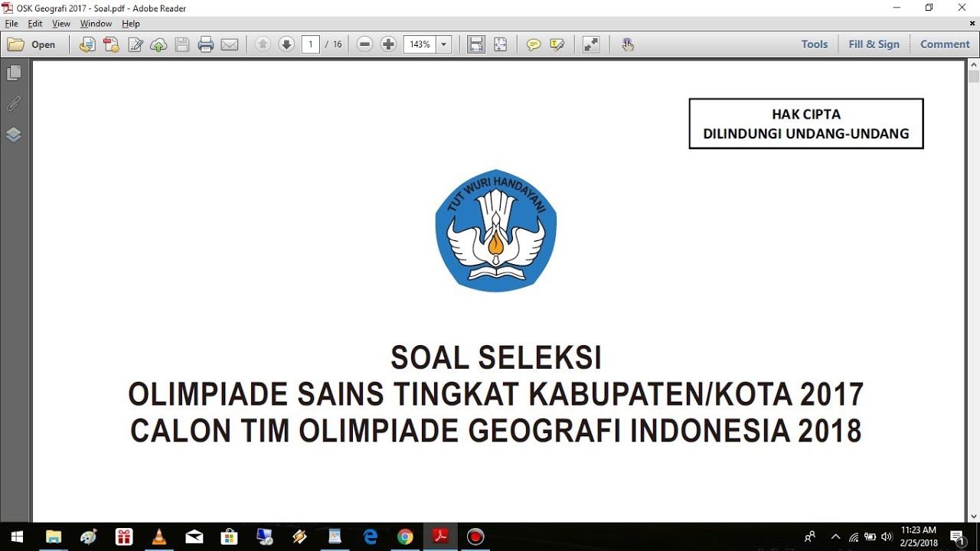Open Google Chrome from the taskbar

(x=406, y=537)
